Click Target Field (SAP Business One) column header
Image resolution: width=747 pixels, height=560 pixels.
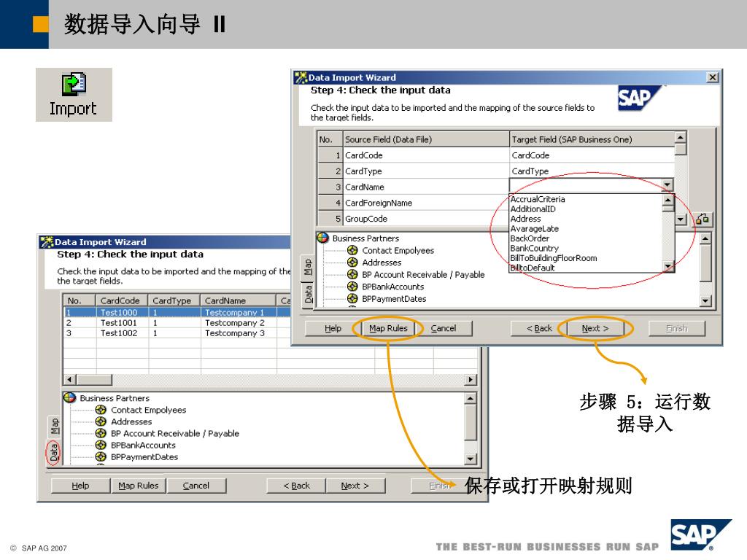click(x=592, y=139)
